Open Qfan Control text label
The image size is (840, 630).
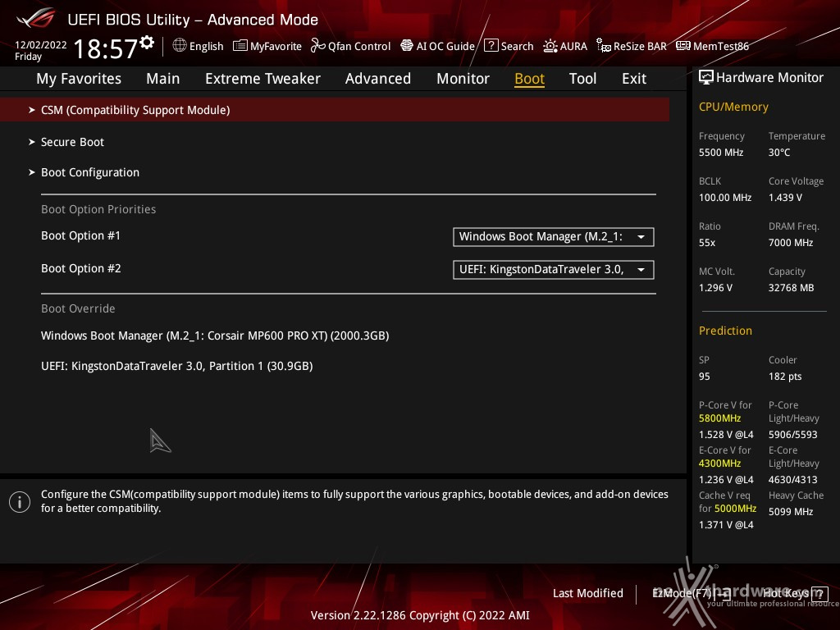pyautogui.click(x=359, y=47)
